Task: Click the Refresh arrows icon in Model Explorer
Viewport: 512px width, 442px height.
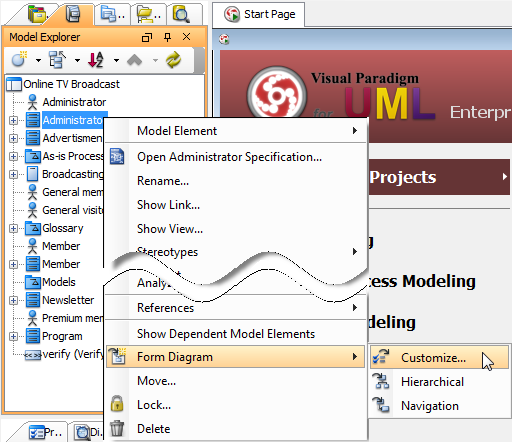Action: (x=174, y=60)
